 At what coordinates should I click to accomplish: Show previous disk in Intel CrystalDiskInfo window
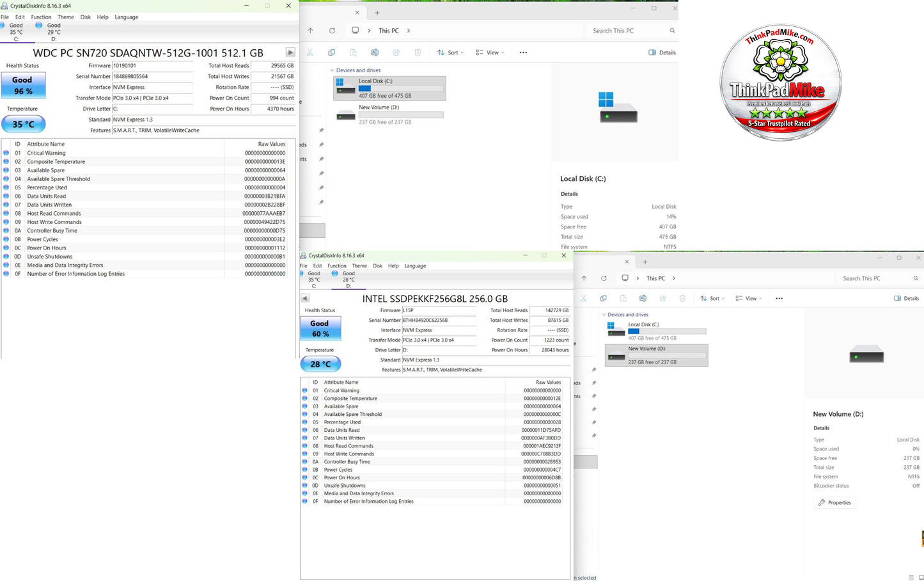click(x=305, y=298)
